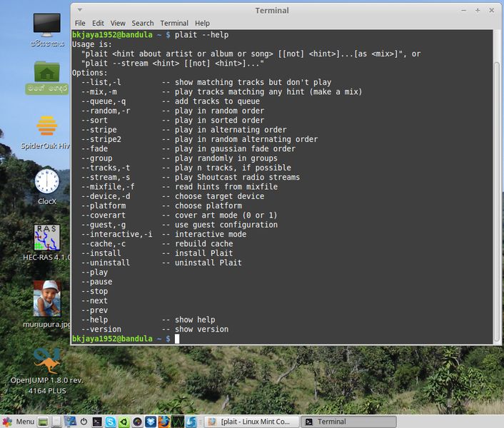The height and width of the screenshot is (428, 504).
Task: Click the terminal vertical scrollbar
Action: (497, 186)
